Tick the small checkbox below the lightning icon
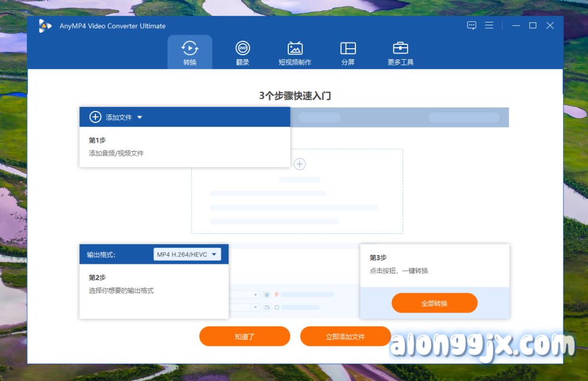588x381 pixels. [276, 307]
